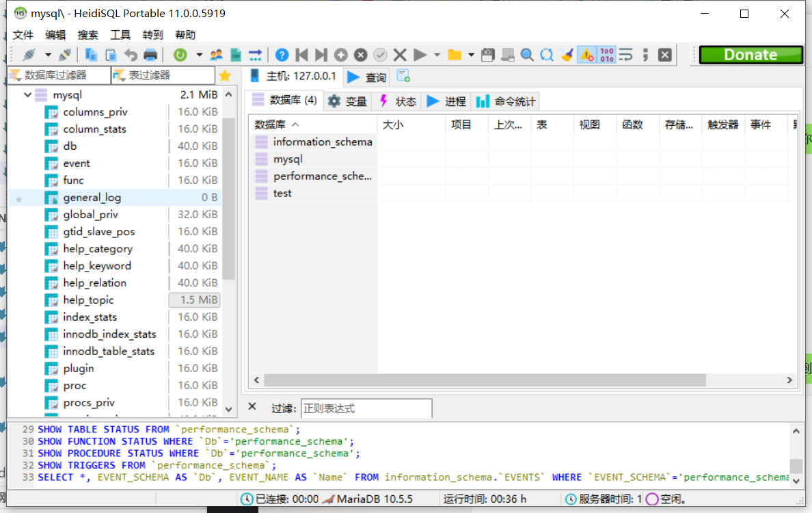Click the green refresh icon
Viewport: 812px width, 513px height.
tap(180, 55)
